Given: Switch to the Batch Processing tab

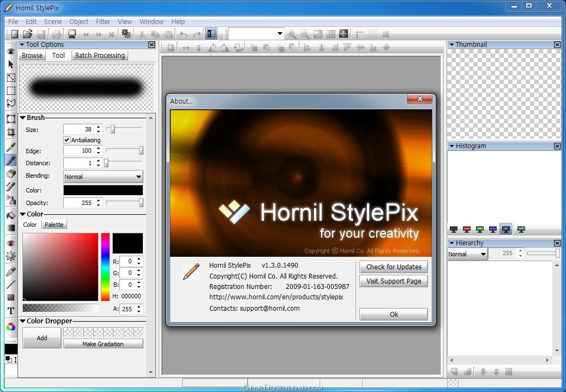Looking at the screenshot, I should point(100,55).
